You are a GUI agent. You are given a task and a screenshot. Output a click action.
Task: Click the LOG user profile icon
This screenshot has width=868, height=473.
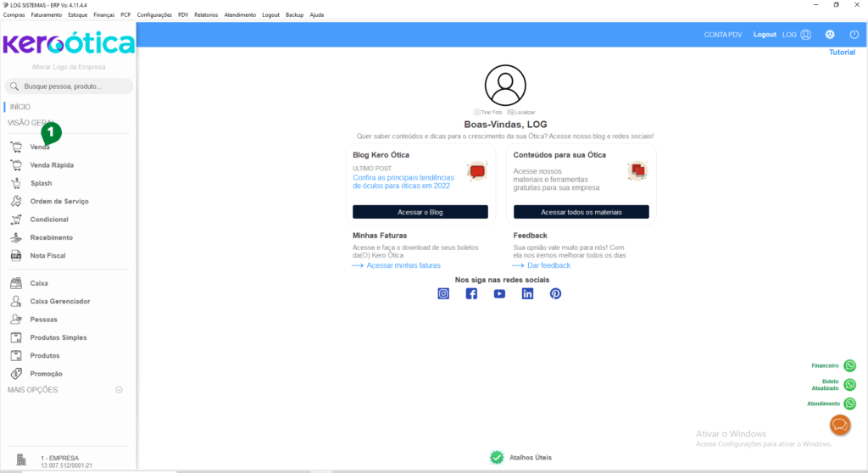pos(806,35)
